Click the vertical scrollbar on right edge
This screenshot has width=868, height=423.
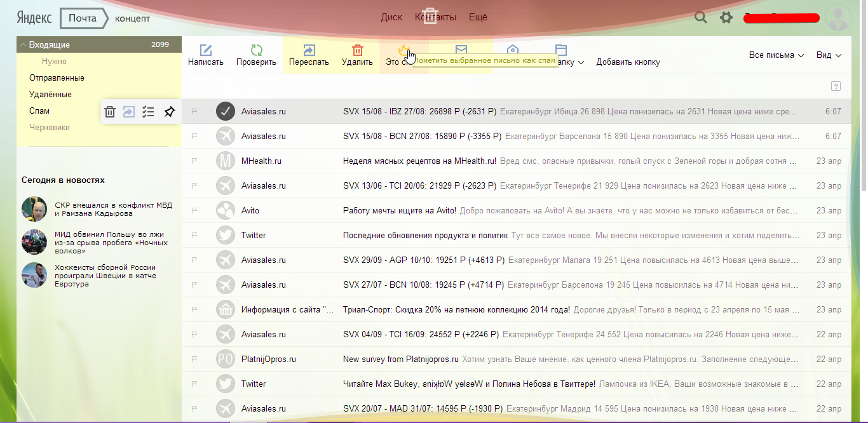[864, 95]
